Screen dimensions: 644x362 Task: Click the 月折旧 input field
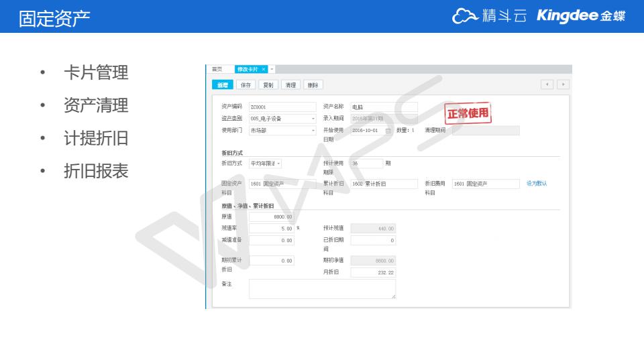373,273
